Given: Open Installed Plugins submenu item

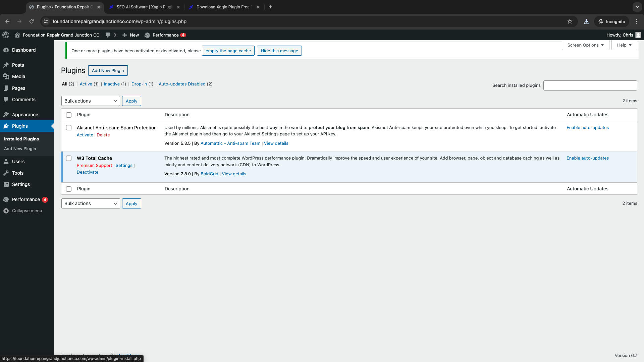Looking at the screenshot, I should (21, 139).
